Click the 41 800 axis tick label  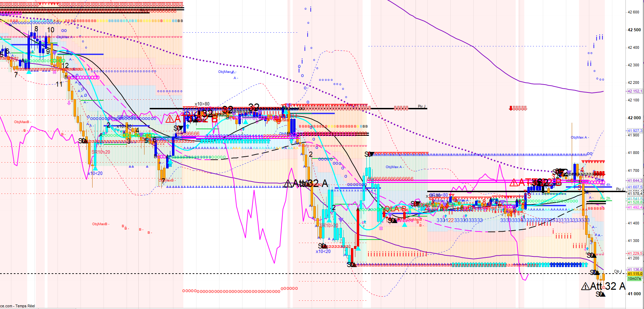tap(634, 153)
